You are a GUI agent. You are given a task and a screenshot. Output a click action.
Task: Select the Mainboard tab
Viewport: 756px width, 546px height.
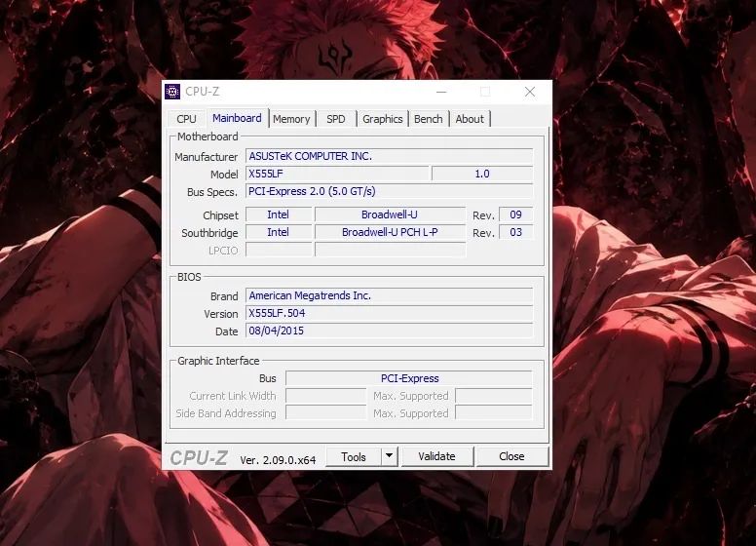237,118
